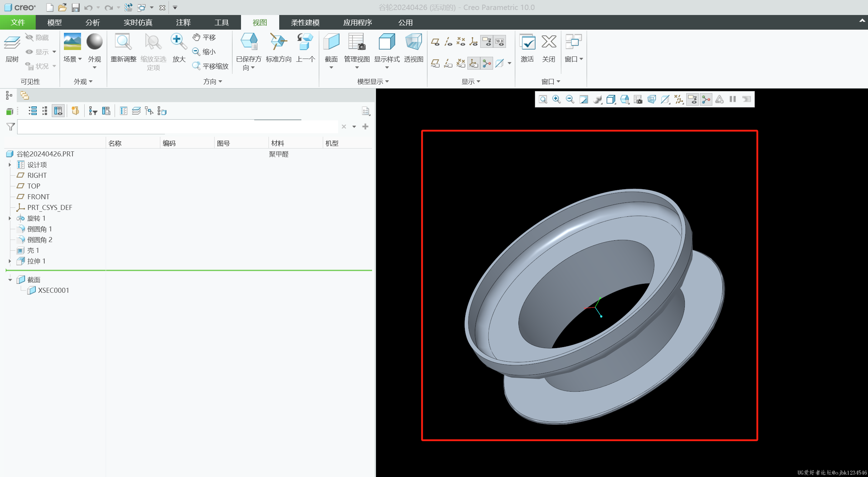Toggle Perspective View (透视图)

[413, 48]
